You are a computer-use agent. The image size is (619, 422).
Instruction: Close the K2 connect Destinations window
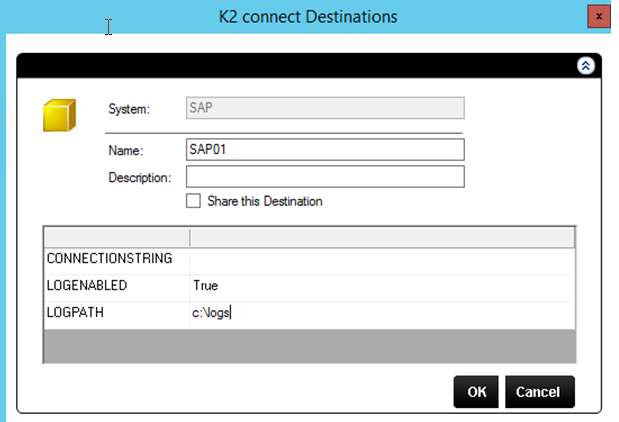coord(598,17)
